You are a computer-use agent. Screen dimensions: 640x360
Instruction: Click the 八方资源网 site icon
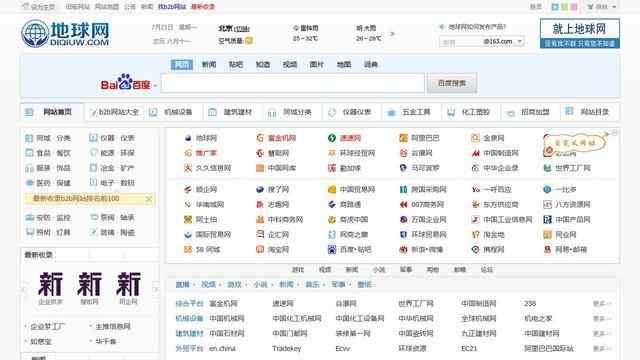[547, 204]
